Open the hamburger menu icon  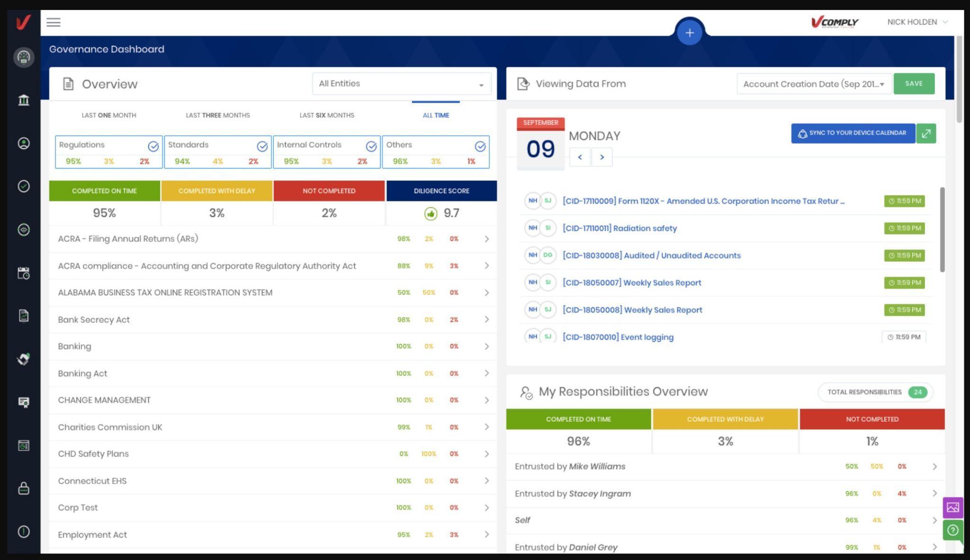(54, 22)
